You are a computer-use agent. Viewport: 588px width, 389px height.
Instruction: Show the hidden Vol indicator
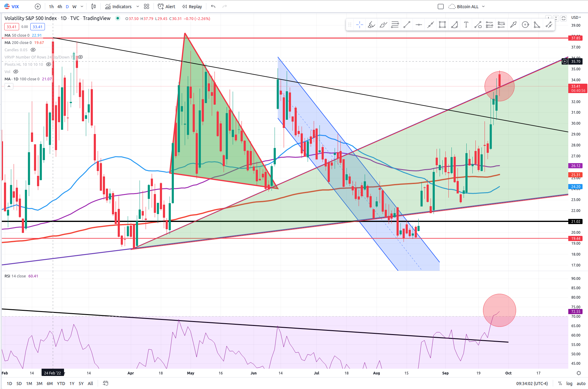tap(16, 72)
